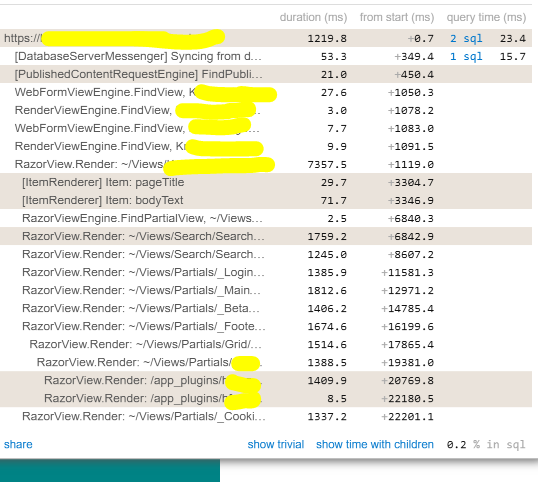The image size is (538, 482).
Task: Toggle show time with children
Action: coord(375,444)
